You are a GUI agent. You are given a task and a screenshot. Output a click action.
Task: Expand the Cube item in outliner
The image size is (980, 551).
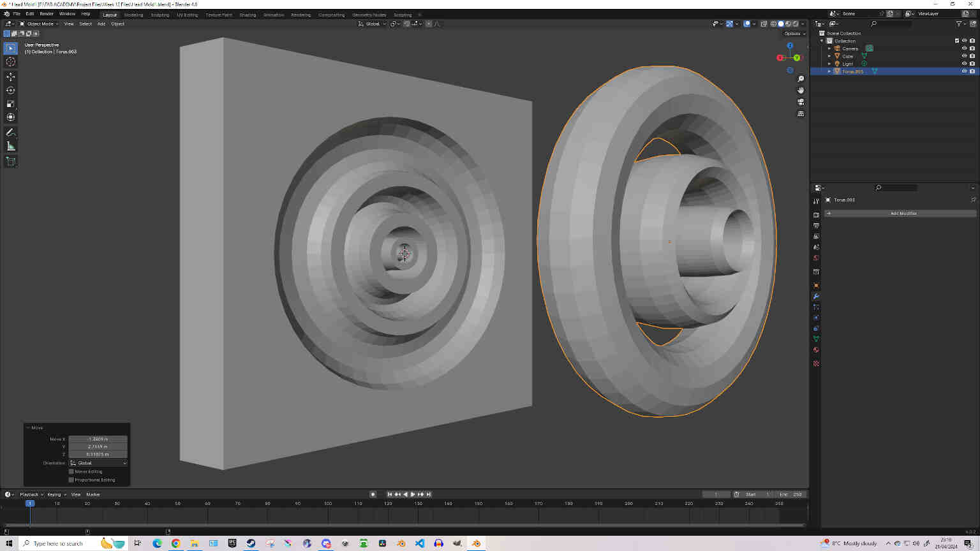click(829, 56)
